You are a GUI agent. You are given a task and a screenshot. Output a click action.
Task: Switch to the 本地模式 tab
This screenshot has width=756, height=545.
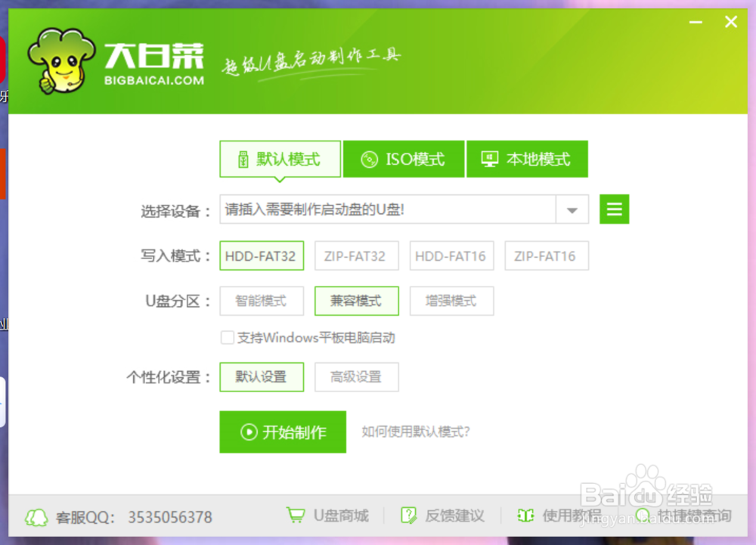(527, 159)
